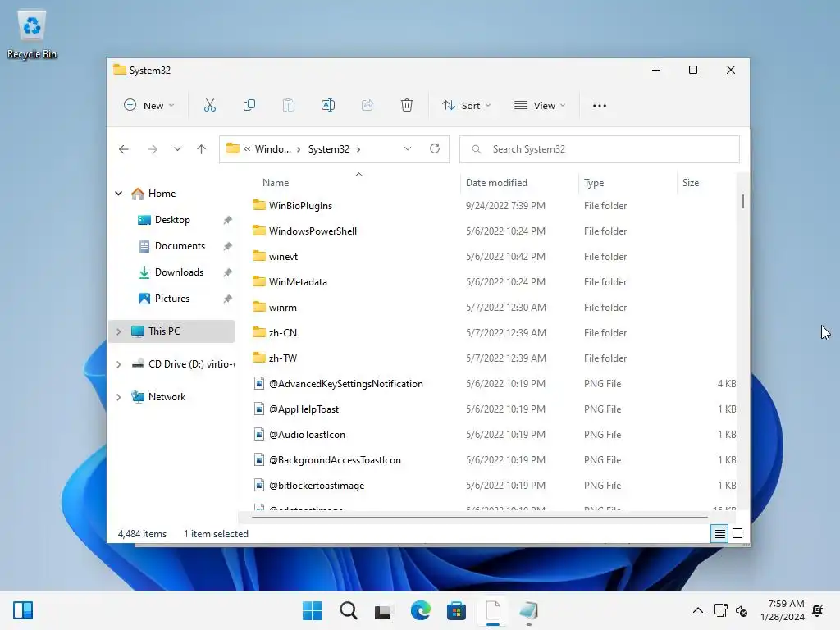Click the System32 breadcrumb segment
840x630 pixels.
click(x=328, y=149)
